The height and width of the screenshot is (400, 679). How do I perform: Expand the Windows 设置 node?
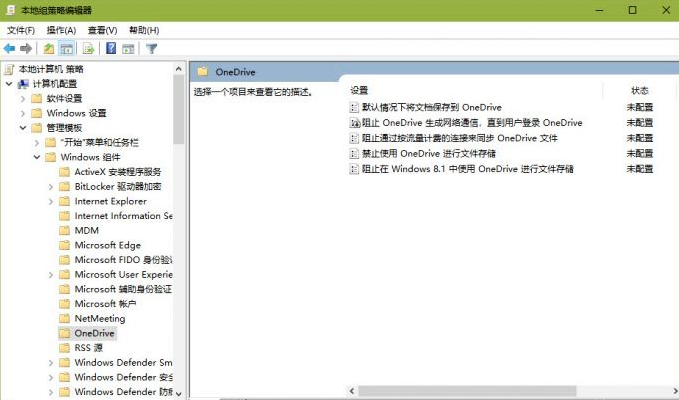pyautogui.click(x=23, y=113)
